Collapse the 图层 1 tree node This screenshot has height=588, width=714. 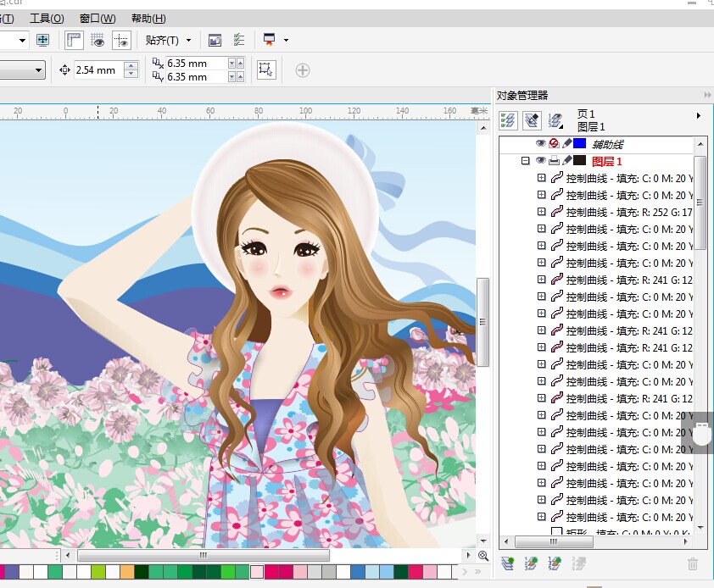point(526,161)
